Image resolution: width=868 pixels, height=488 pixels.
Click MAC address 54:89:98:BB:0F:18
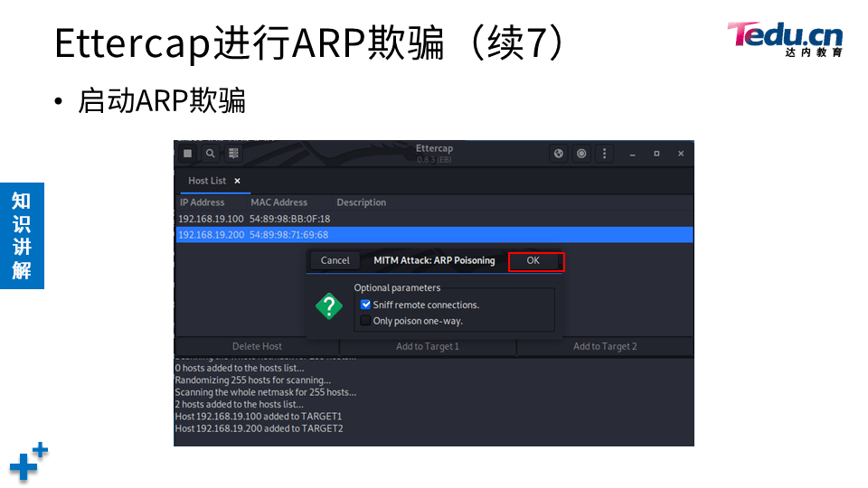(289, 219)
